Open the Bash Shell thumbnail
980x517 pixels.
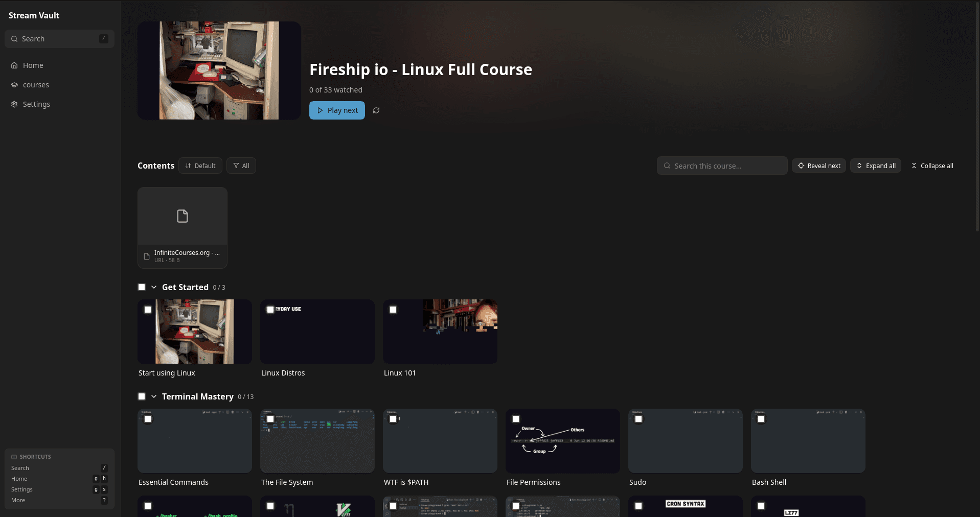coord(808,441)
